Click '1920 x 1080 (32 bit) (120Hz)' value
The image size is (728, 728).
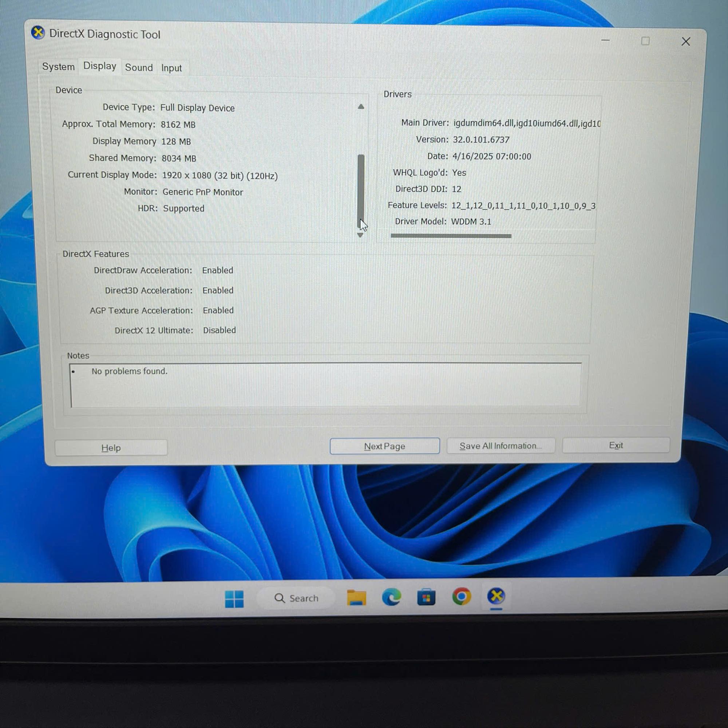tap(220, 176)
